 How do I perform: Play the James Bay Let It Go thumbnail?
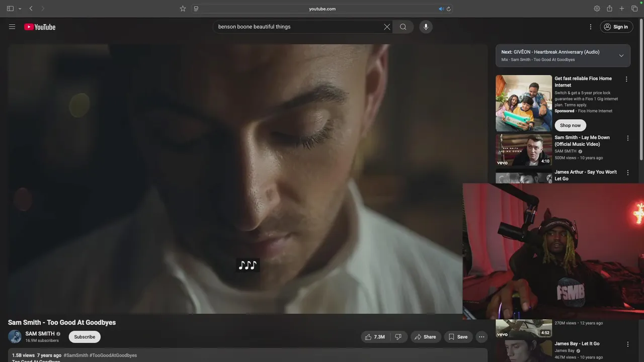pyautogui.click(x=524, y=350)
